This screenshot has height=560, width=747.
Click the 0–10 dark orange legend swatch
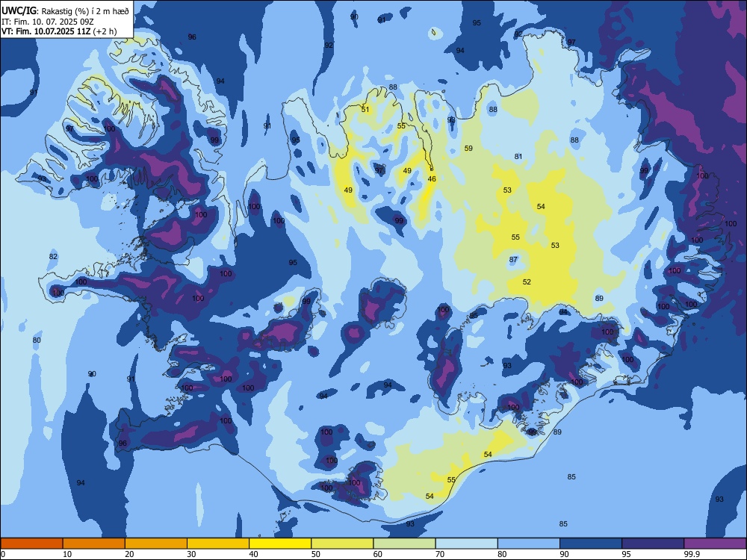click(31, 544)
